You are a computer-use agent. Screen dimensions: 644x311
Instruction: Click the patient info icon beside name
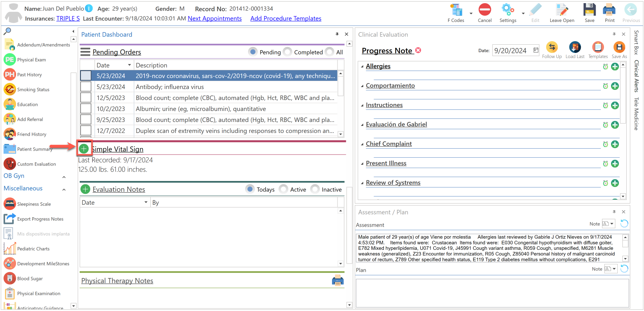coord(89,8)
